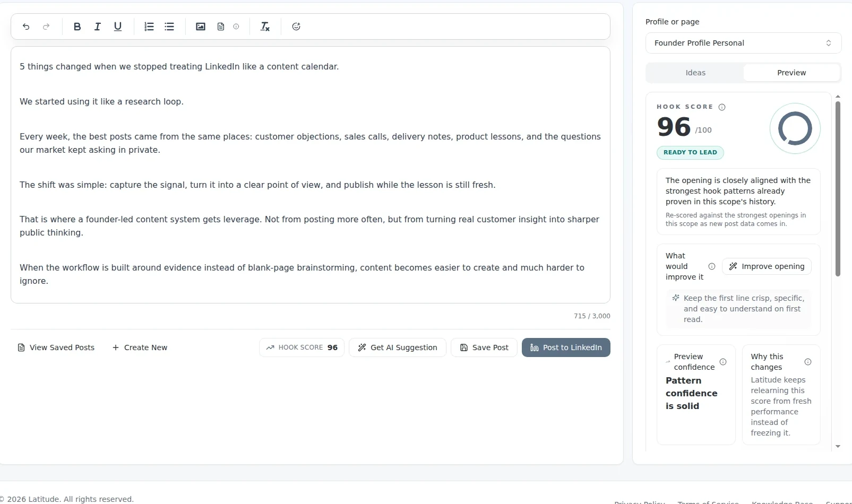Insert an image into the post
Image resolution: width=852 pixels, height=504 pixels.
click(201, 27)
